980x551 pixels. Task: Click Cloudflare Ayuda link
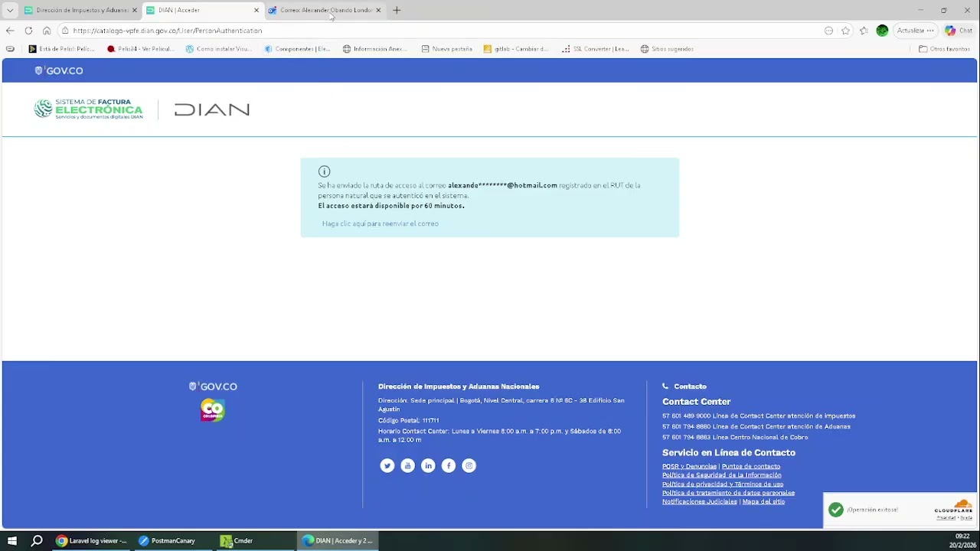coord(966,517)
